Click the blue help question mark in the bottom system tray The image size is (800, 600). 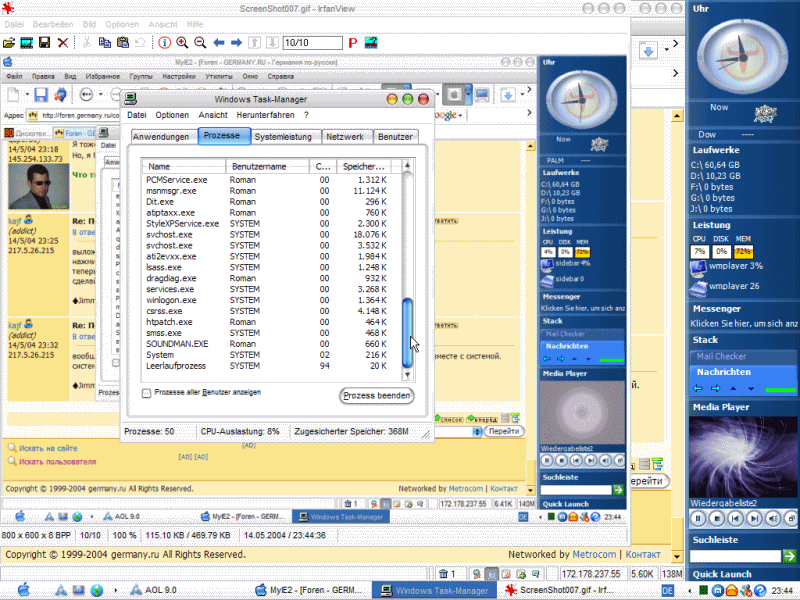[760, 591]
